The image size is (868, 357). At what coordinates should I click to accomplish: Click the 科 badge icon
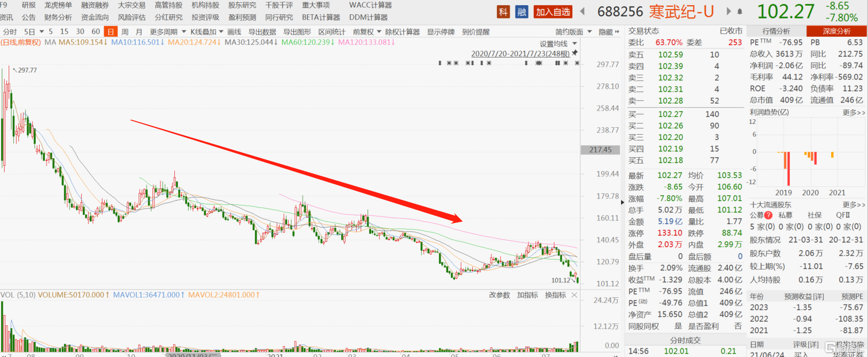point(504,12)
